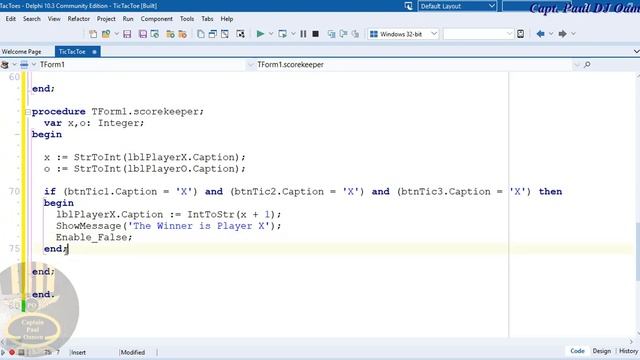Open the forward navigation history dropdown
640x360 pixels.
pos(573,34)
